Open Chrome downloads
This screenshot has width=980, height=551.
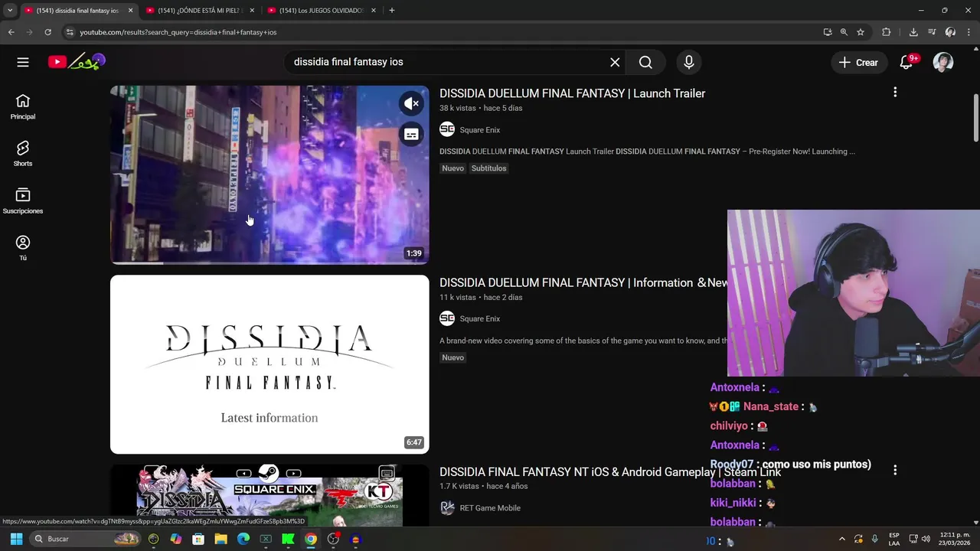[913, 32]
